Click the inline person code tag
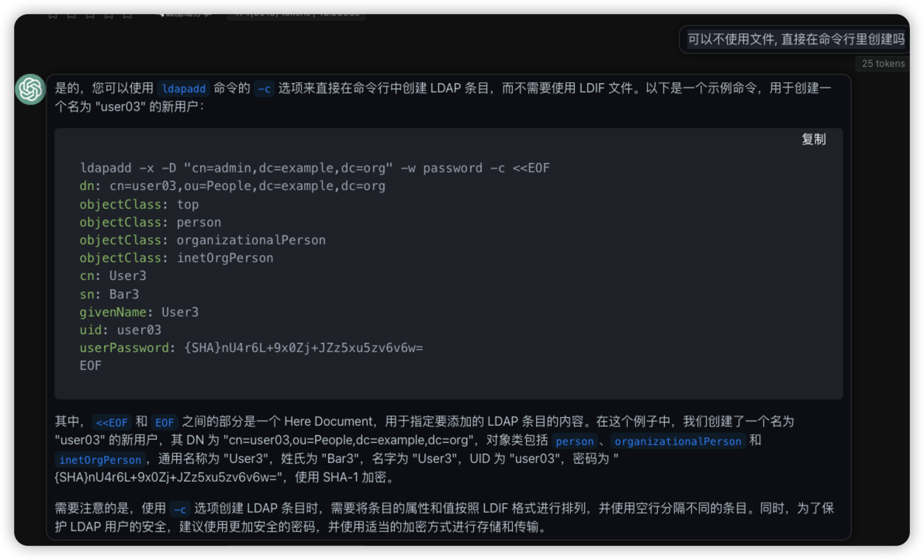The image size is (924, 560). (574, 441)
